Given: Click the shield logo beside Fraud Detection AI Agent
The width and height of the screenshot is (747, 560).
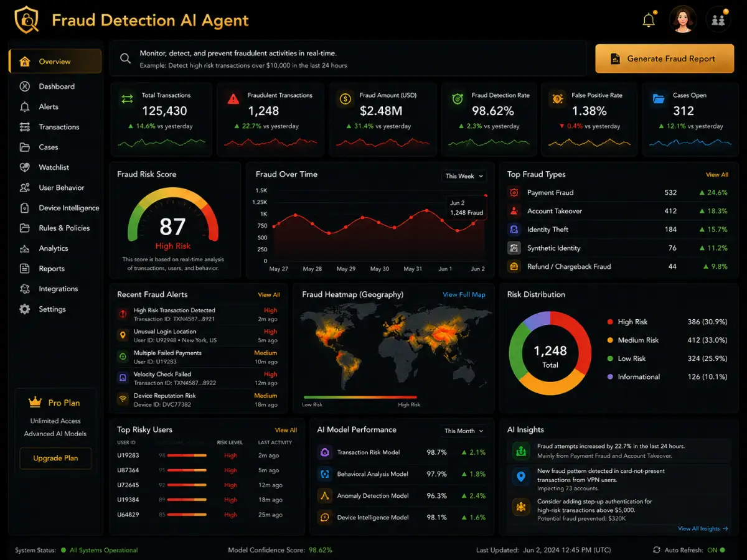Looking at the screenshot, I should click(x=26, y=19).
